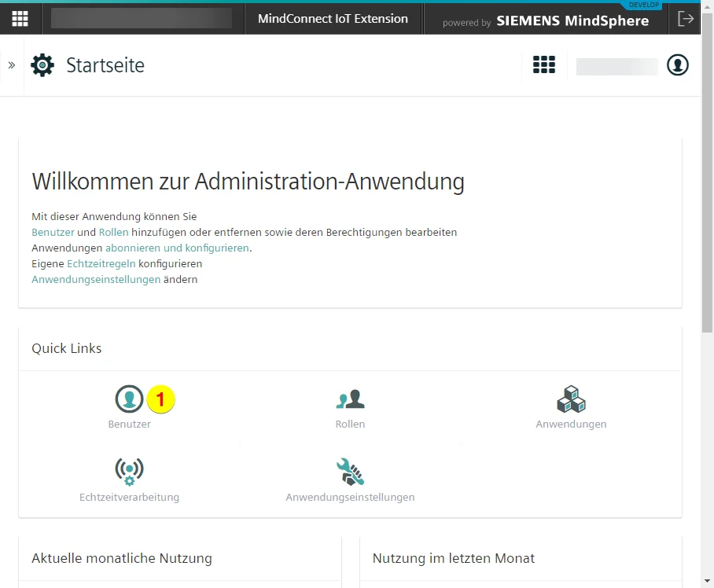Click the blurred username beside profile icon
The height and width of the screenshot is (588, 714).
pos(617,67)
